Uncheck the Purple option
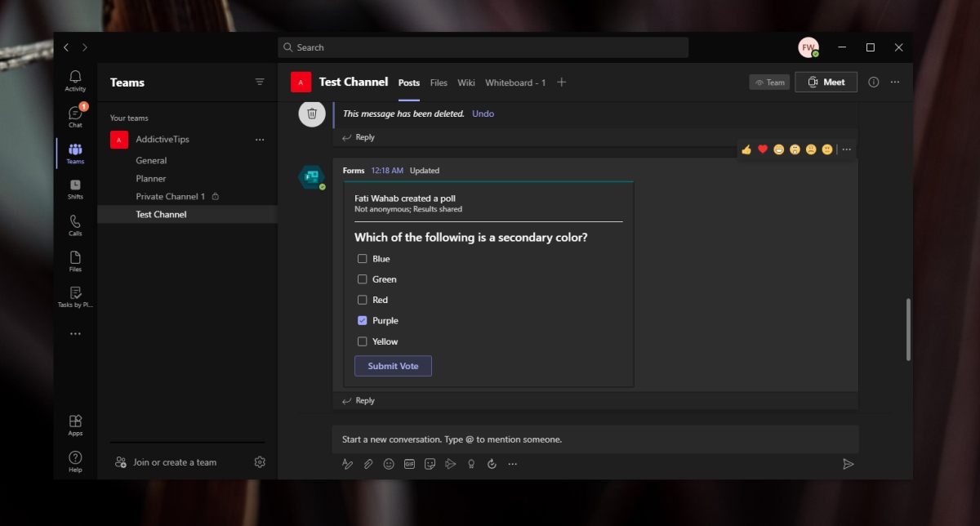980x526 pixels. 363,320
